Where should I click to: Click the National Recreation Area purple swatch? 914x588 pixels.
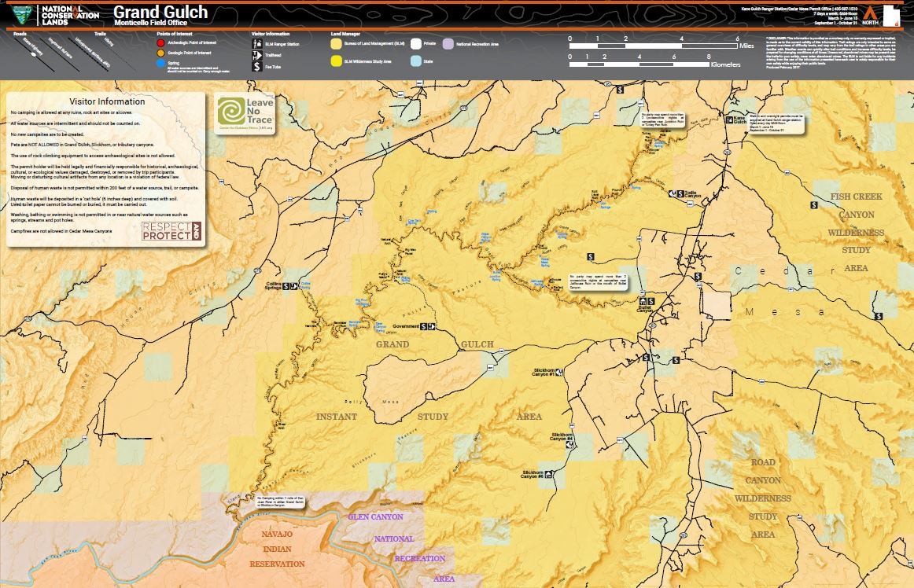448,45
